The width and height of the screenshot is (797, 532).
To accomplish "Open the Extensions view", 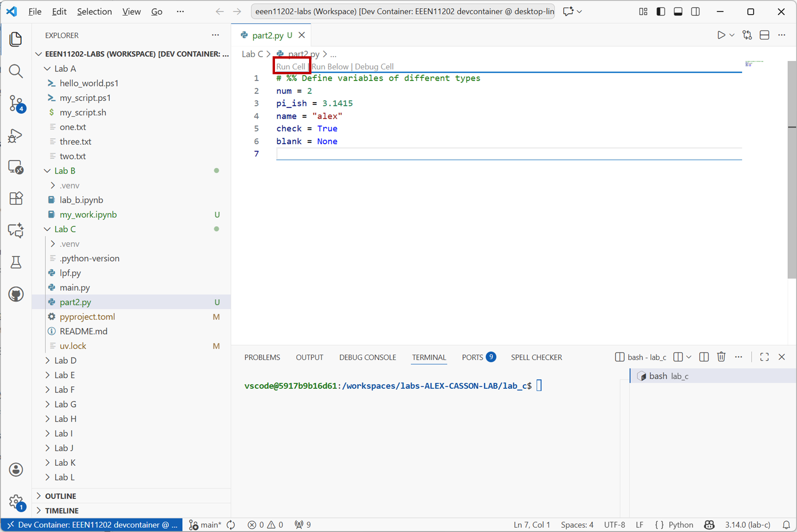I will pos(16,198).
